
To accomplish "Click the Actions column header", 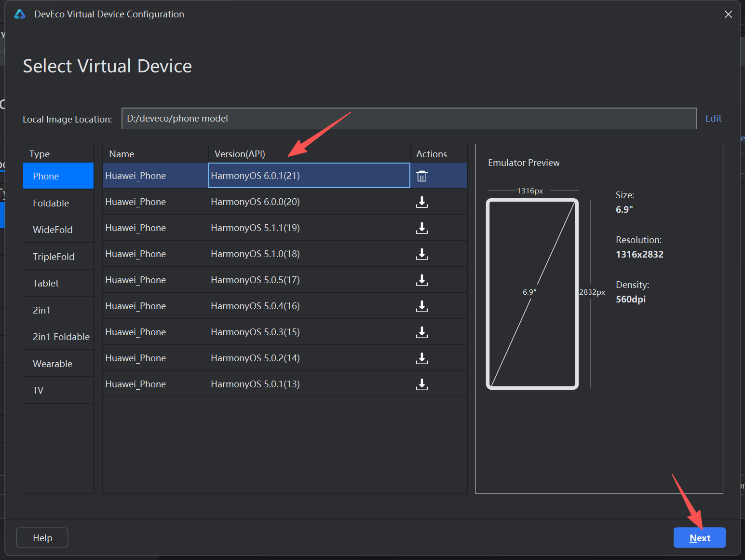I will tap(439, 154).
